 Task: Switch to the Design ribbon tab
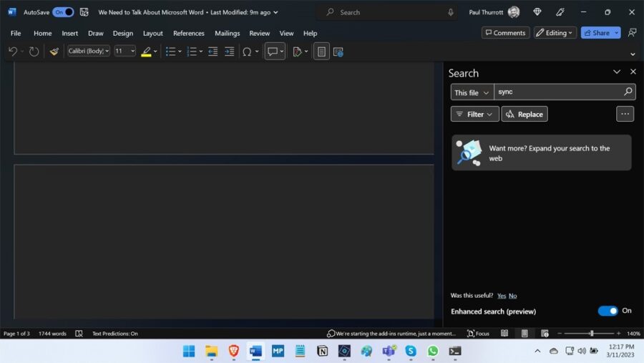coord(123,33)
